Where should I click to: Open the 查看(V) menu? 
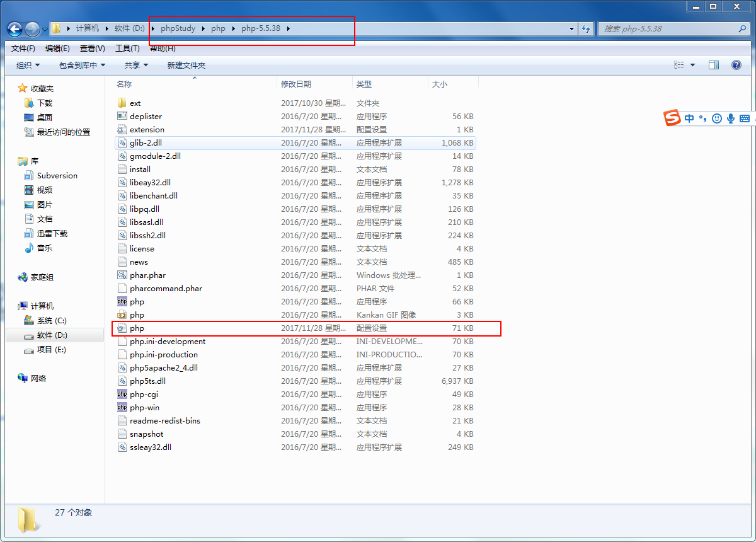[93, 48]
